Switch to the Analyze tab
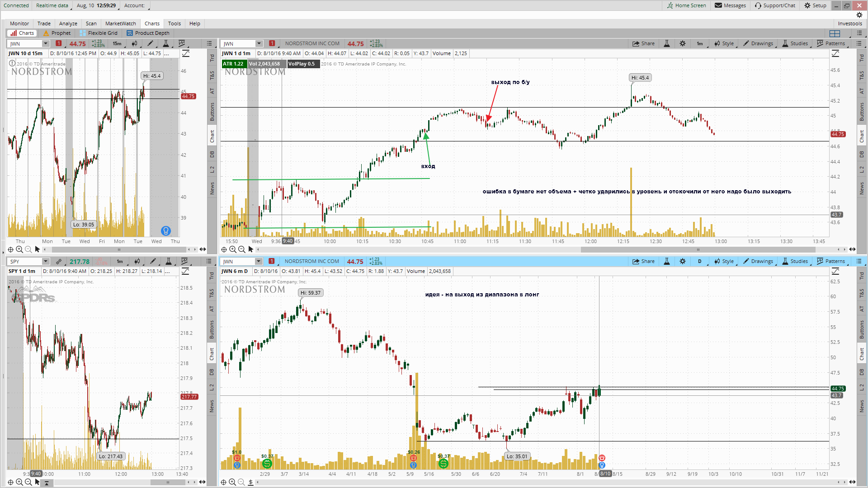The image size is (868, 488). tap(68, 23)
